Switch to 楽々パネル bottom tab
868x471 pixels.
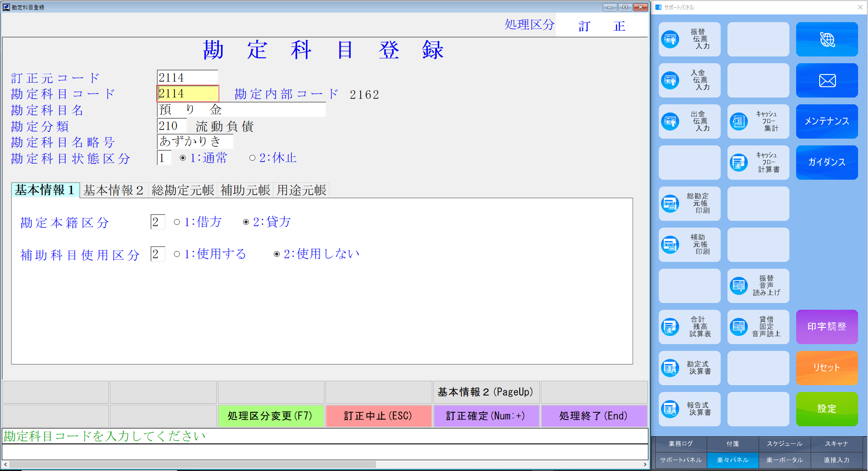point(733,460)
